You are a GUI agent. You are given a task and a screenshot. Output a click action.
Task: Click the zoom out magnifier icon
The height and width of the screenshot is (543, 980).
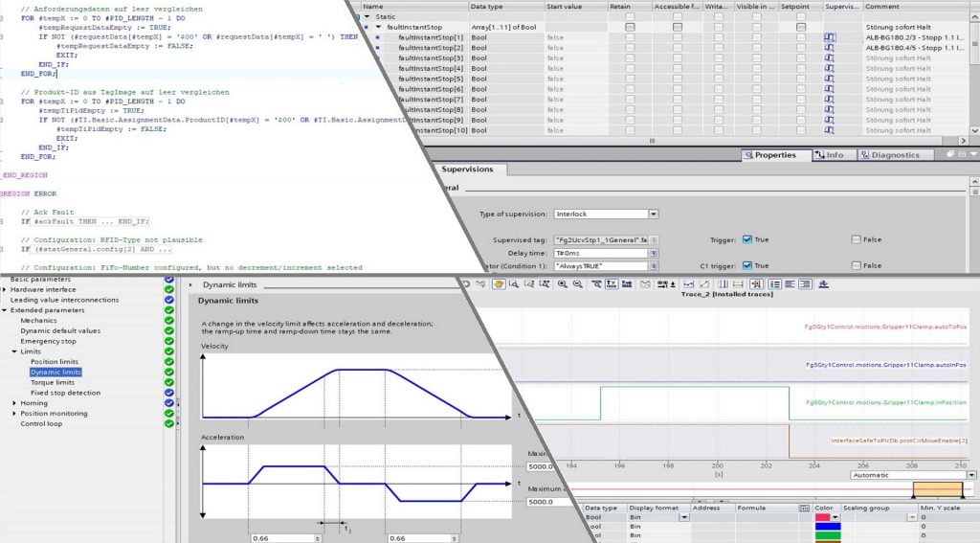578,284
